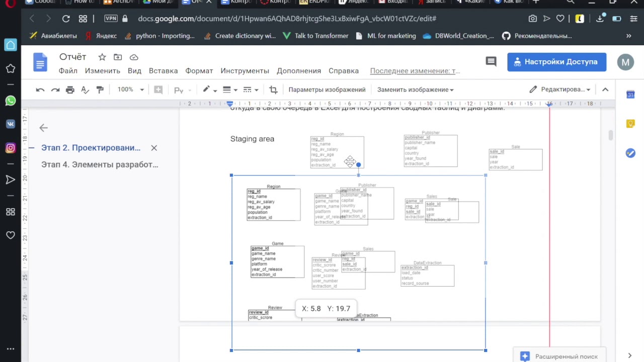Open the account avatar M
Screen dimensions: 644x362
coord(625,62)
